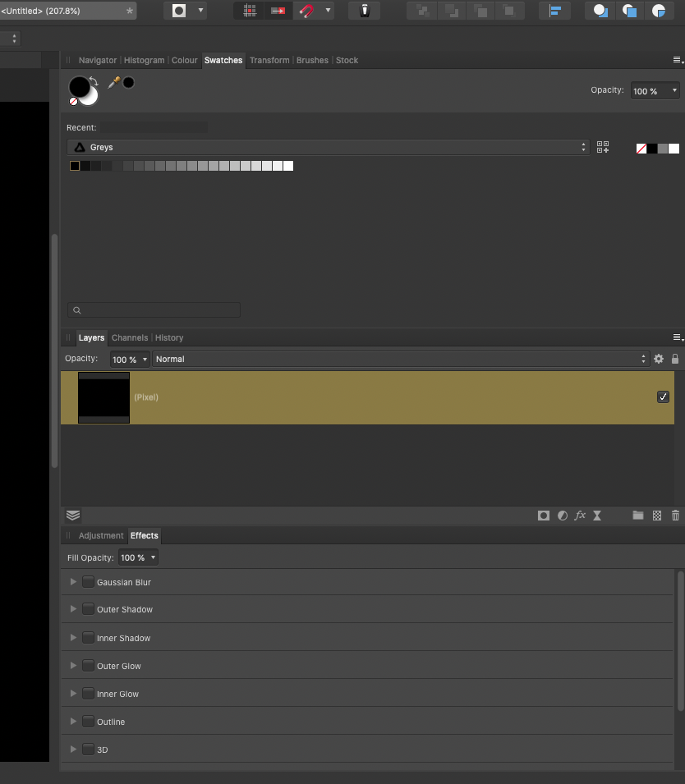Enable the Outer Glow checkbox

[88, 666]
